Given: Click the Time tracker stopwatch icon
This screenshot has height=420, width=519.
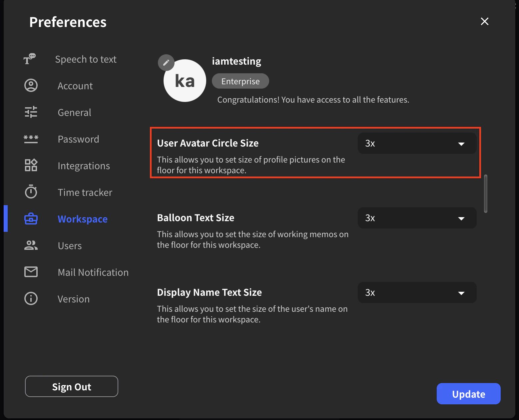Looking at the screenshot, I should [x=31, y=192].
